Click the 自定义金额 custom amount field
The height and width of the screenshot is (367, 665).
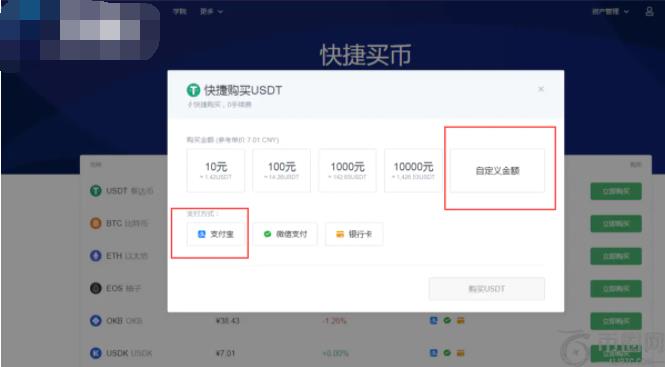tap(497, 171)
